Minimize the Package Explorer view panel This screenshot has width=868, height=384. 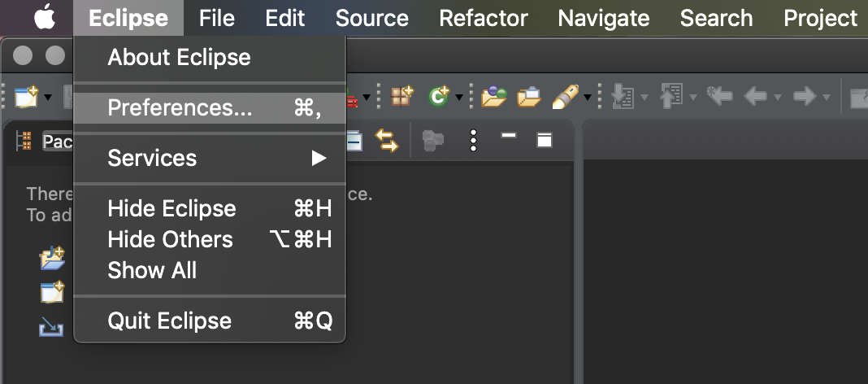[509, 138]
